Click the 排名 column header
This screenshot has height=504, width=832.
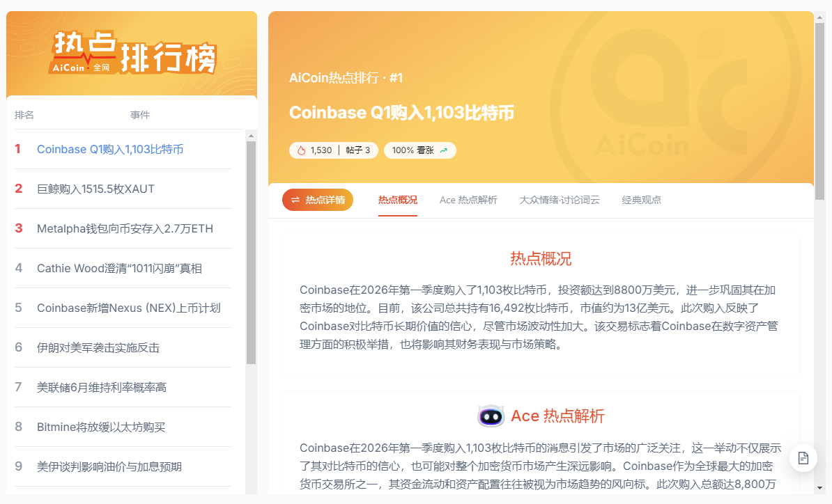pyautogui.click(x=24, y=115)
